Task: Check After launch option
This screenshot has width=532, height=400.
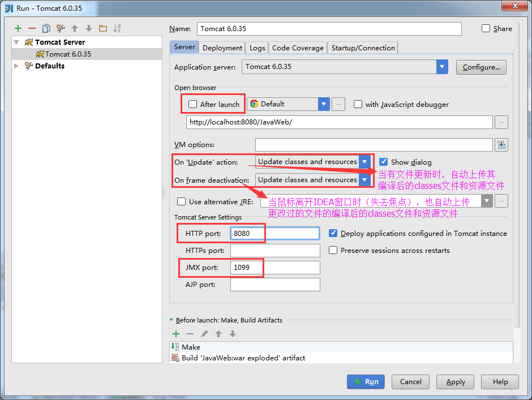Action: click(x=193, y=104)
